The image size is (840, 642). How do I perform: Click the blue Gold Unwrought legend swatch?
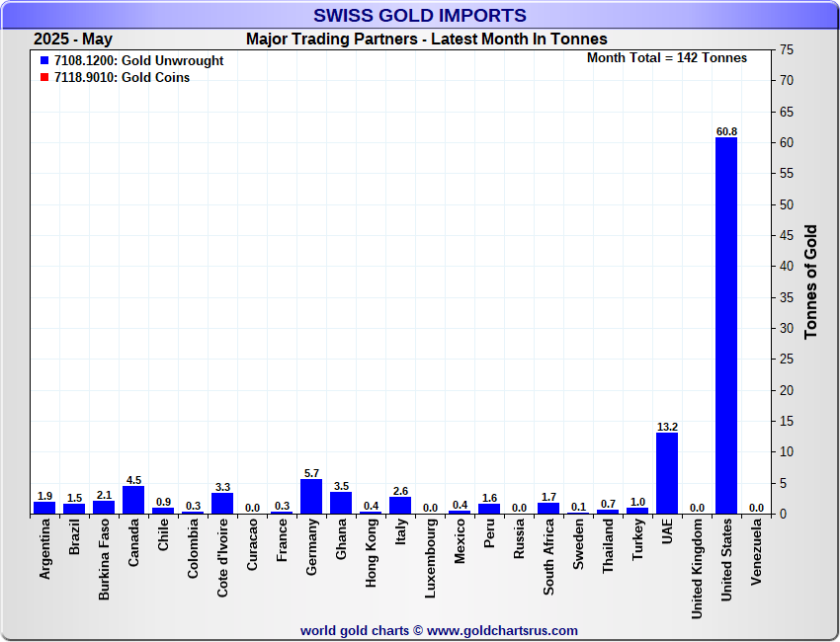[x=44, y=61]
